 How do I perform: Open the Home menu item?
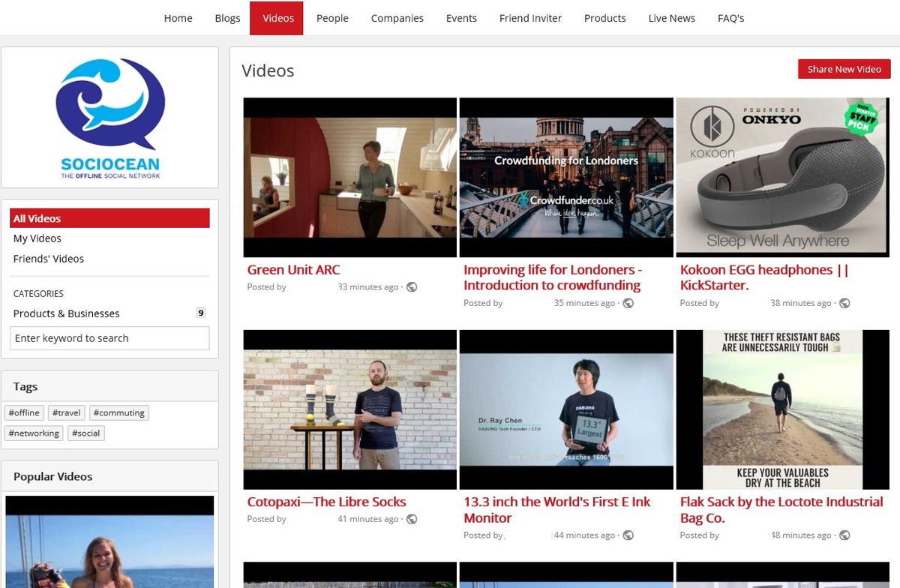pos(178,18)
